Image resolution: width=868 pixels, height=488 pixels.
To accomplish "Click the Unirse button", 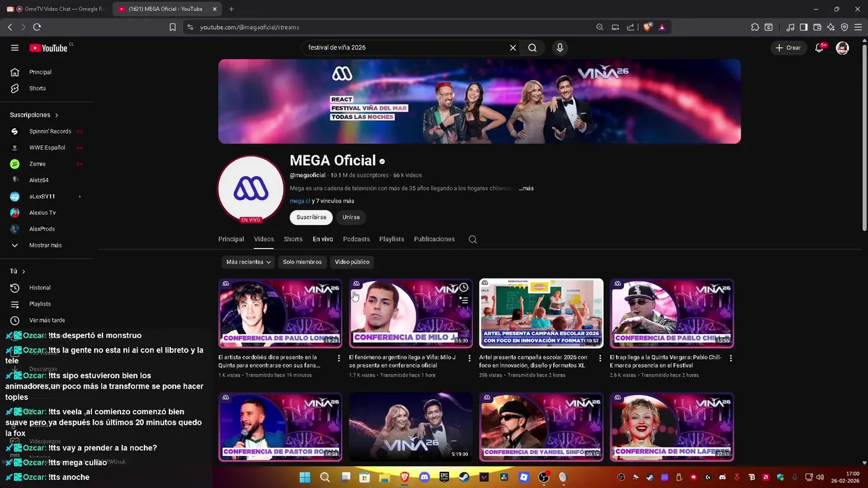I will point(351,217).
